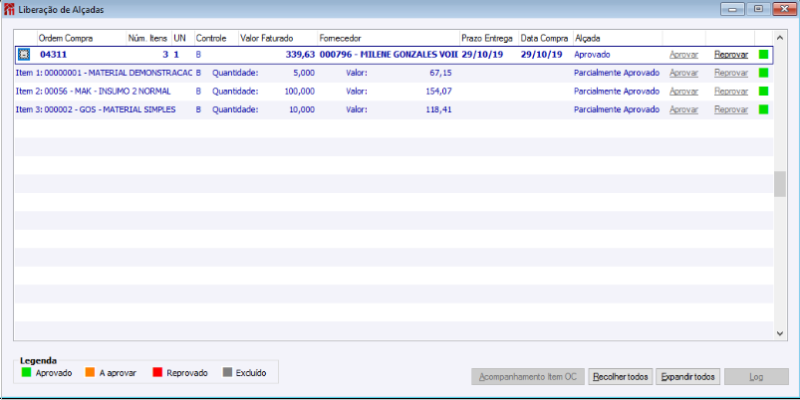This screenshot has width=800, height=400.
Task: Sort by Ordem Compra column header
Action: click(x=82, y=38)
